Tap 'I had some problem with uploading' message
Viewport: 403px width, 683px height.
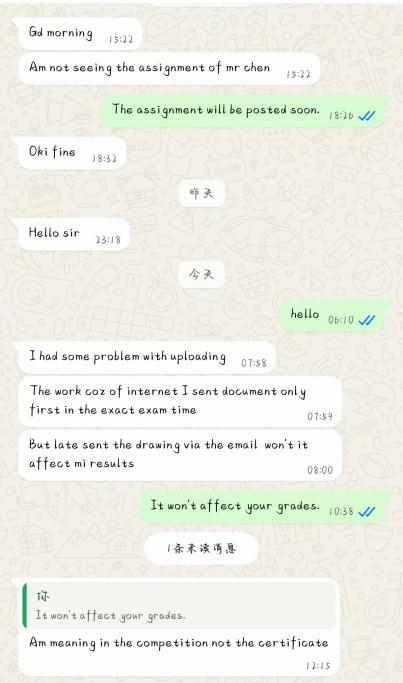coord(147,358)
